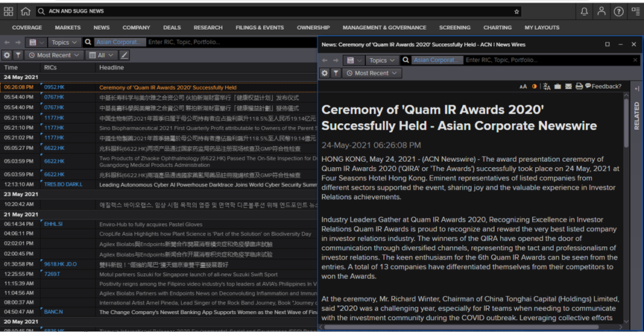Click the 7269.T RIC link
The image size is (644, 332).
(x=52, y=274)
